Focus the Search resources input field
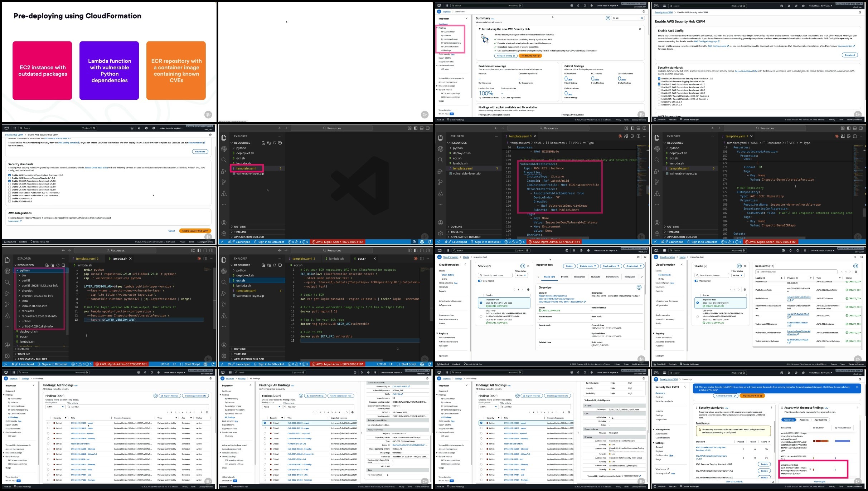 pyautogui.click(x=796, y=272)
